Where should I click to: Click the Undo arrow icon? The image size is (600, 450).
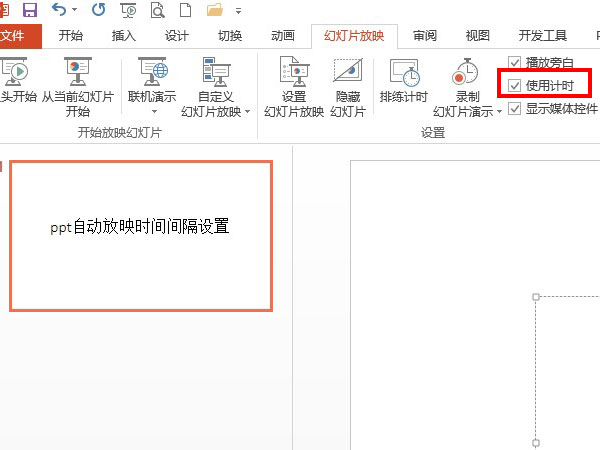click(60, 10)
